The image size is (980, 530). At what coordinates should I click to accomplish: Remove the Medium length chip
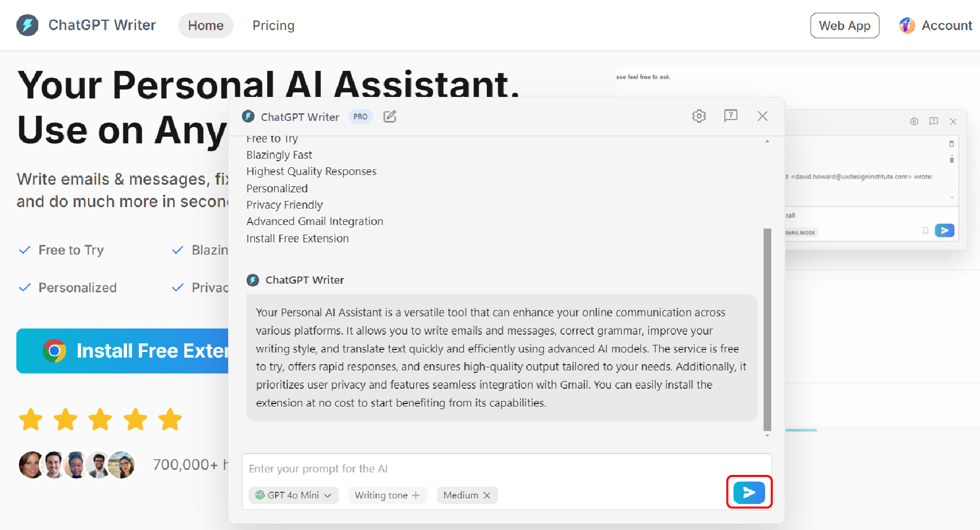tap(487, 495)
